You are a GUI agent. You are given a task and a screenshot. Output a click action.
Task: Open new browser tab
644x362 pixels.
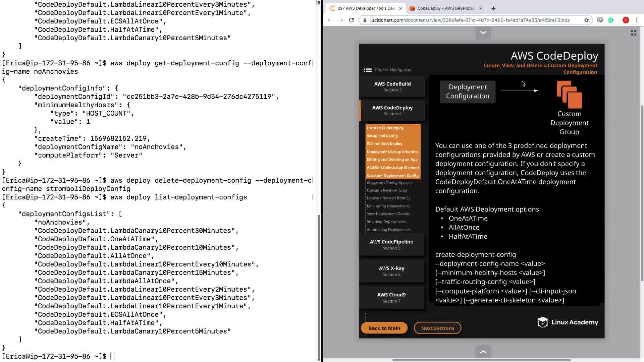click(x=493, y=8)
